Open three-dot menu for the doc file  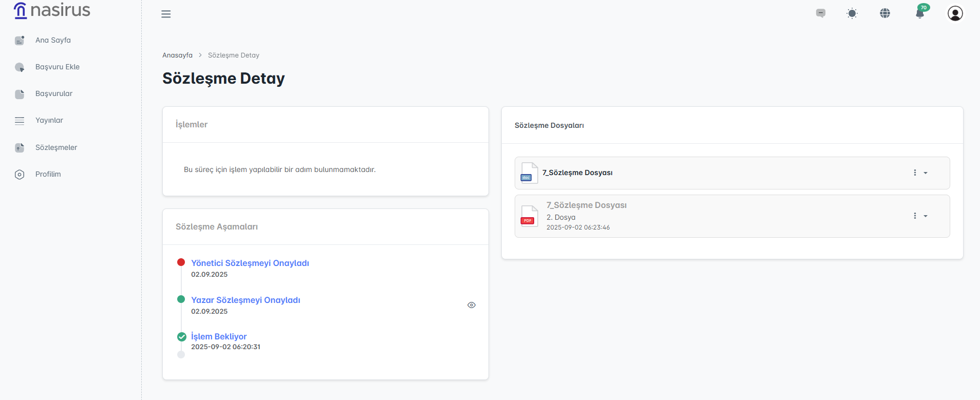point(915,173)
